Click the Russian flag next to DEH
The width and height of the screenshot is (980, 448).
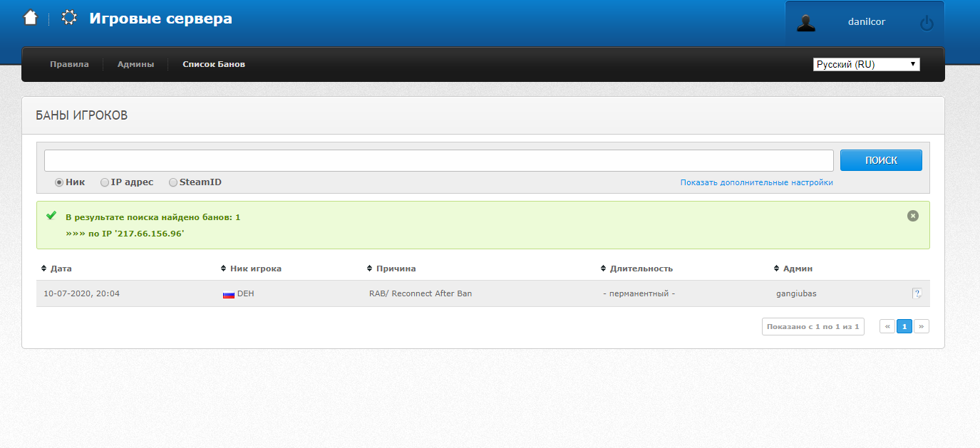pyautogui.click(x=229, y=294)
